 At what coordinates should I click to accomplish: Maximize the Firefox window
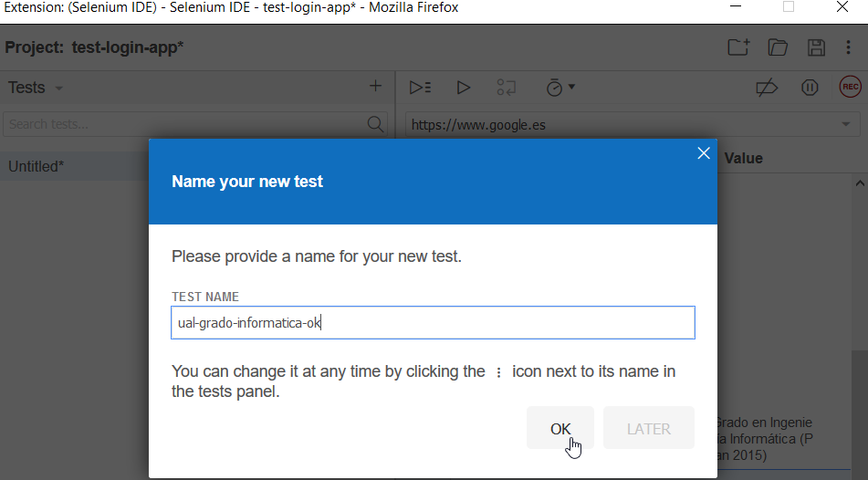click(789, 7)
